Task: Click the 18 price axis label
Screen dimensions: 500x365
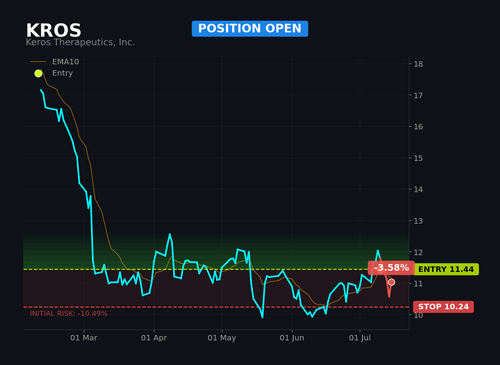Action: pos(418,64)
